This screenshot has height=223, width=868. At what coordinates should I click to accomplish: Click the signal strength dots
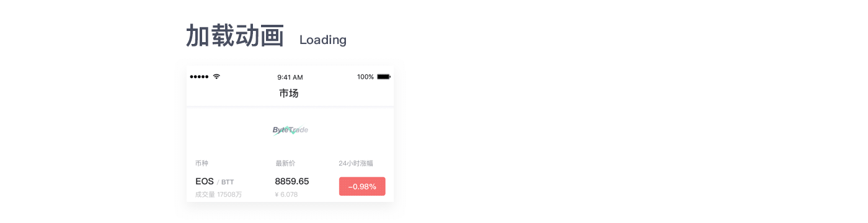click(199, 77)
